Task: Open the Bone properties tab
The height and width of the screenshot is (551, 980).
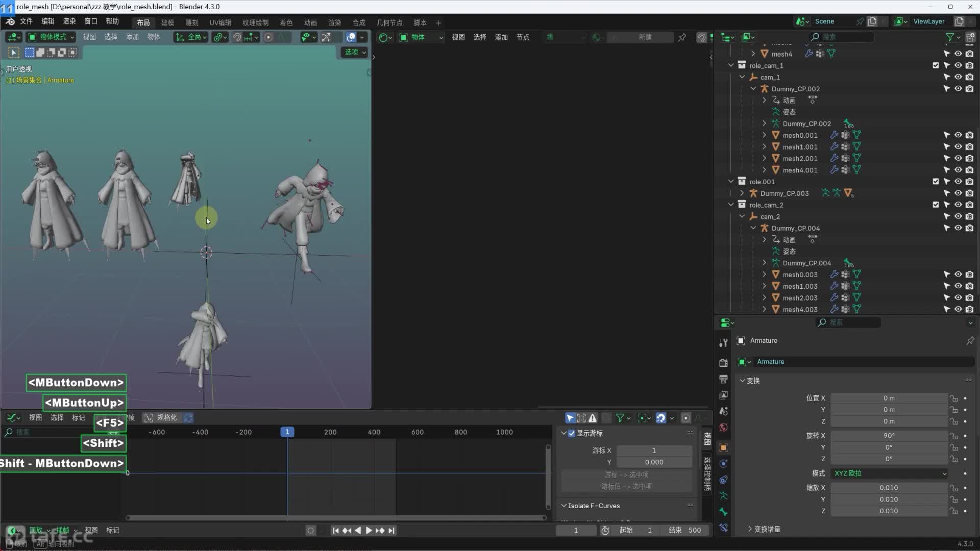Action: click(723, 512)
